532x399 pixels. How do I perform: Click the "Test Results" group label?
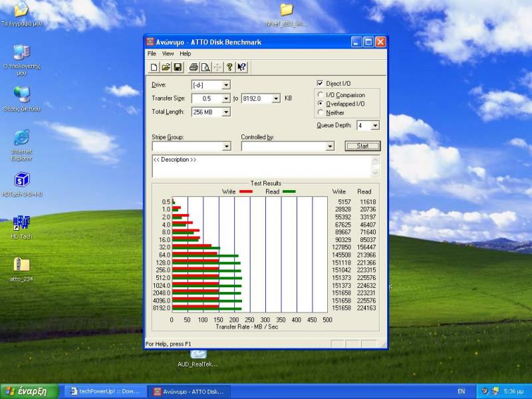click(x=266, y=184)
